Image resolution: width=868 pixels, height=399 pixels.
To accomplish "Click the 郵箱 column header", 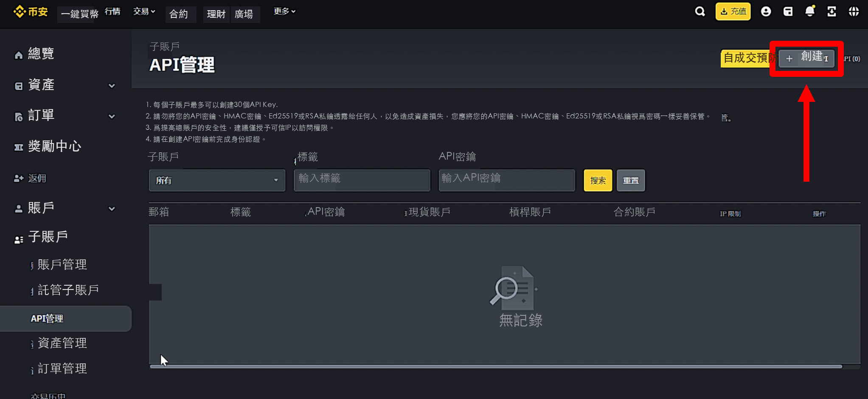I will click(x=159, y=212).
